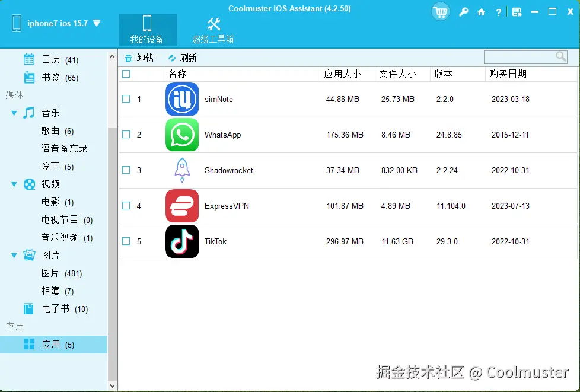The image size is (580, 392).
Task: Select 应用 (5) in sidebar
Action: tap(53, 345)
